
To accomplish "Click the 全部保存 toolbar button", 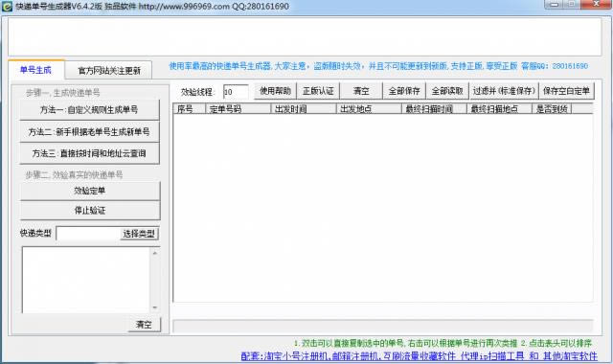I will [404, 91].
